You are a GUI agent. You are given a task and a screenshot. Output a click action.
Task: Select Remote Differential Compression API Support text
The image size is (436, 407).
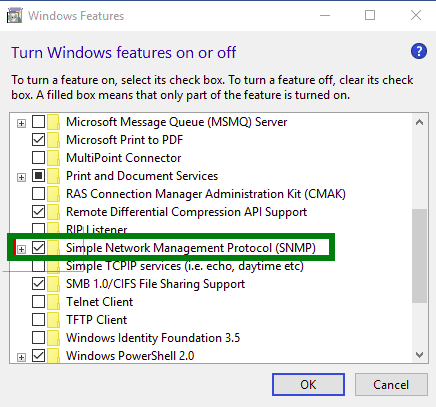[x=186, y=212]
